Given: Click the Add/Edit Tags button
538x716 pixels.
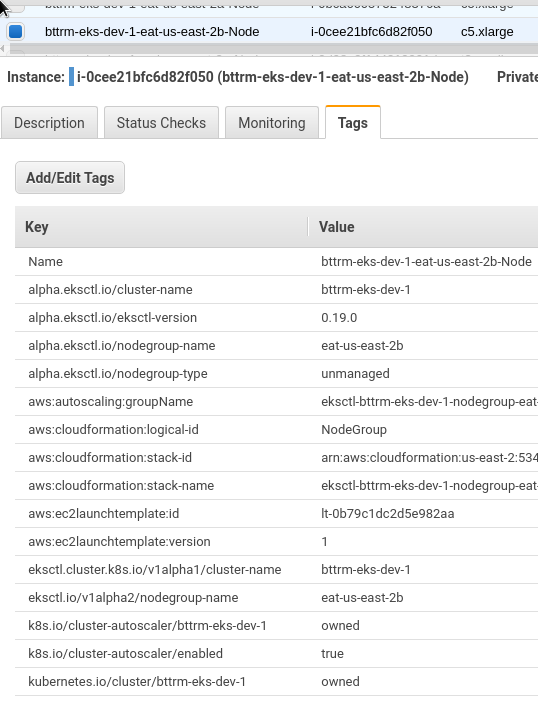Looking at the screenshot, I should point(70,178).
